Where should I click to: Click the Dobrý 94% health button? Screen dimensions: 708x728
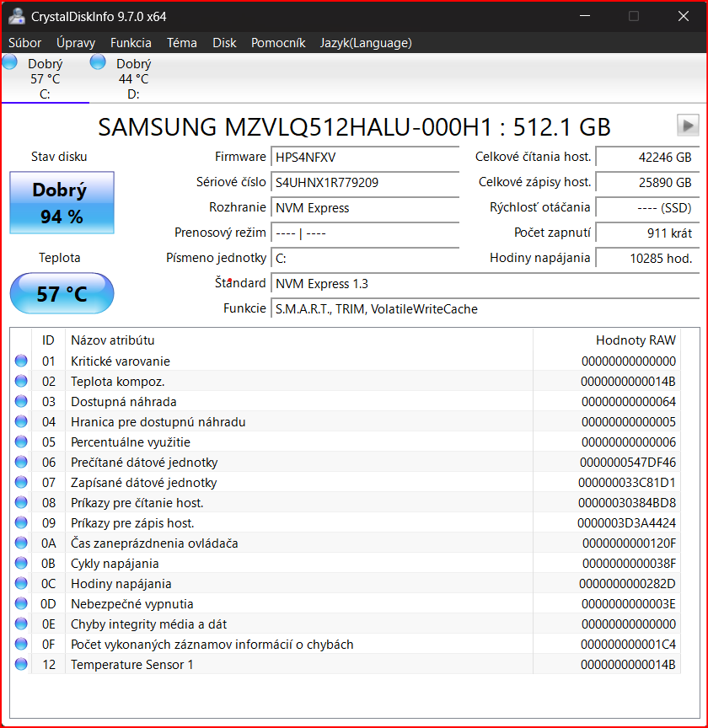click(62, 202)
